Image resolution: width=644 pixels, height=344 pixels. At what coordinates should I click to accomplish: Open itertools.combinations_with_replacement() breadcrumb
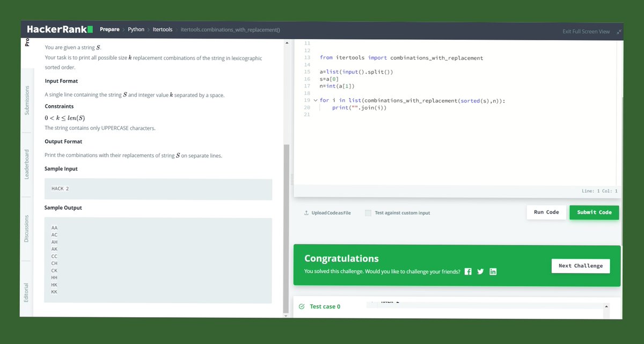tap(230, 30)
